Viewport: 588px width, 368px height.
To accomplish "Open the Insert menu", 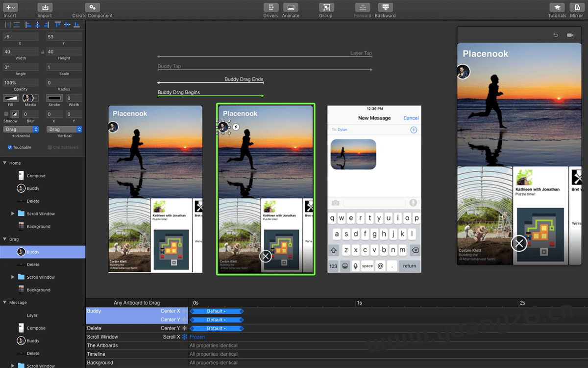I will (x=10, y=7).
